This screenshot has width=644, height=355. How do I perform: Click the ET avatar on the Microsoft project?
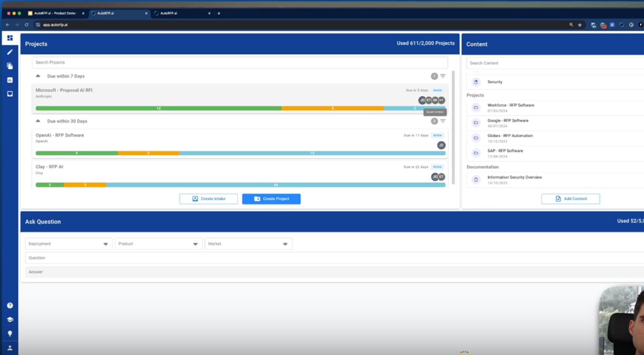tap(429, 100)
